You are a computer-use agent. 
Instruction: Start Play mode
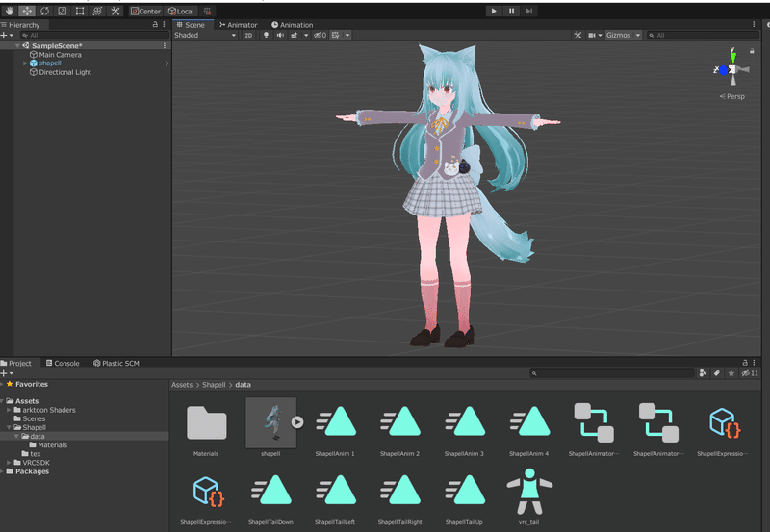[494, 11]
